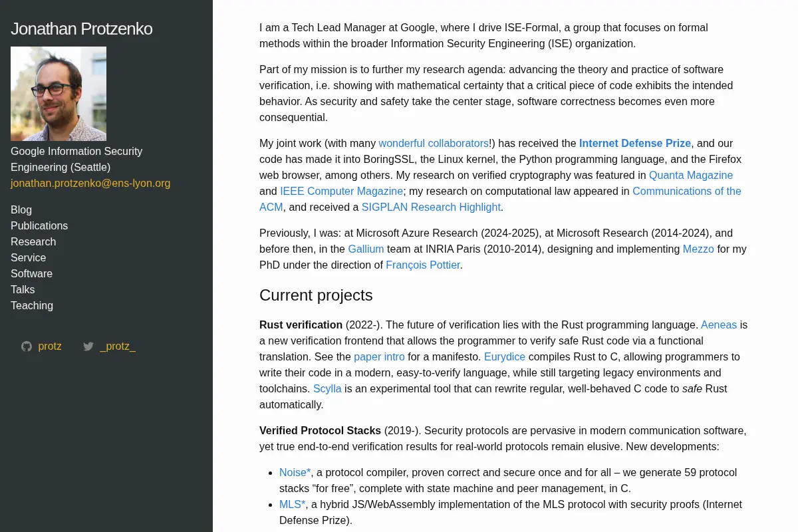Open the SIGPLAN Research Highlight link

click(x=431, y=207)
